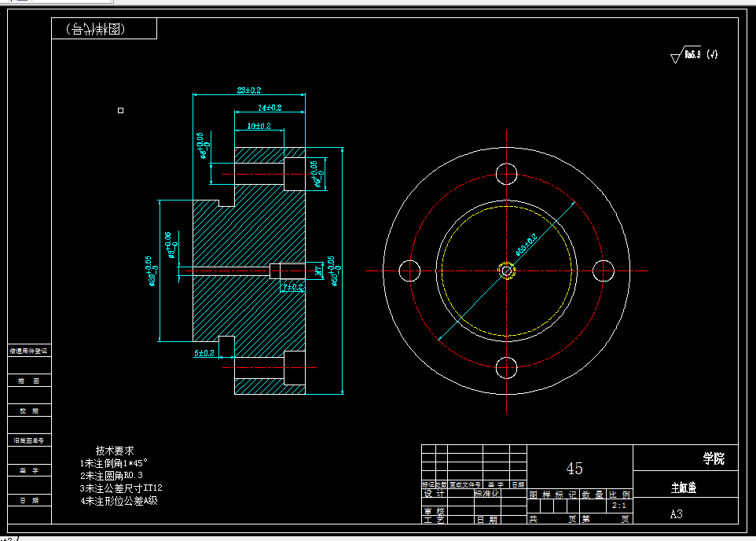Click the left bolt hole circle
This screenshot has height=541, width=756.
click(409, 270)
